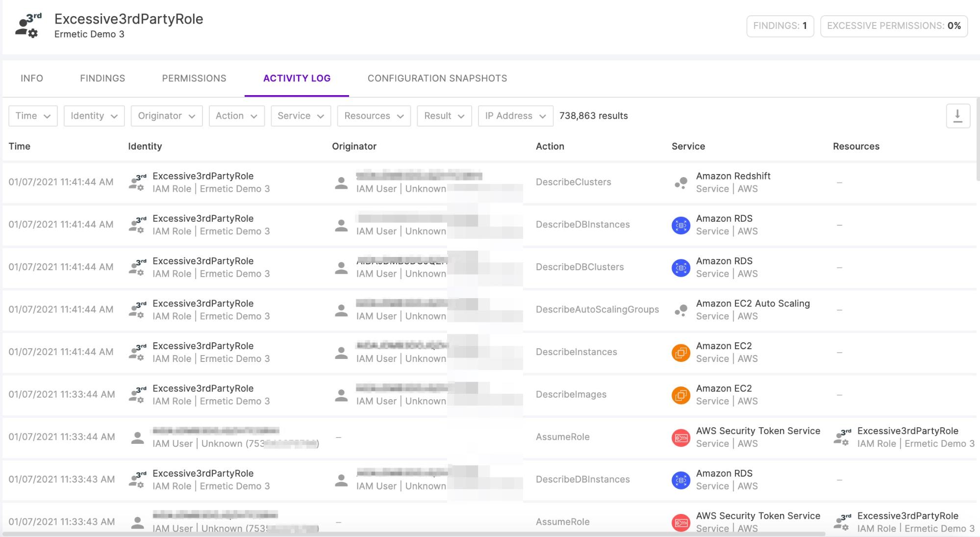Click the Findings: 1 badge button
Image resolution: width=980 pixels, height=537 pixels.
[780, 26]
